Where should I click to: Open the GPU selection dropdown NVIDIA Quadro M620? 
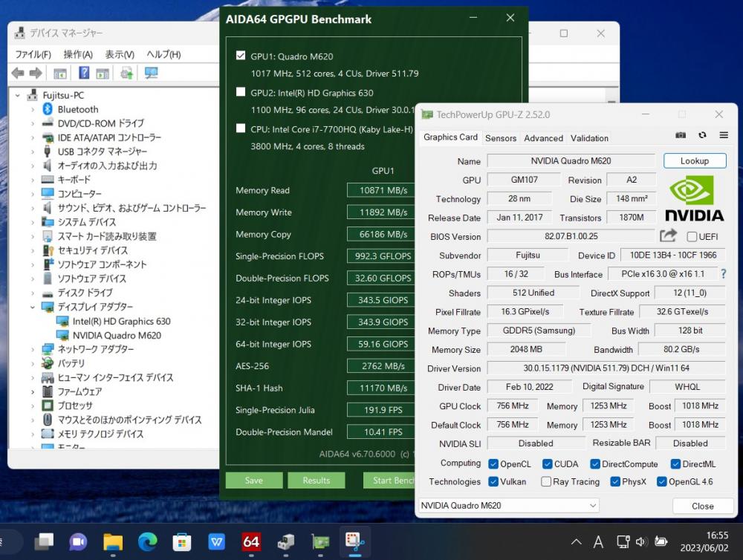[x=508, y=506]
